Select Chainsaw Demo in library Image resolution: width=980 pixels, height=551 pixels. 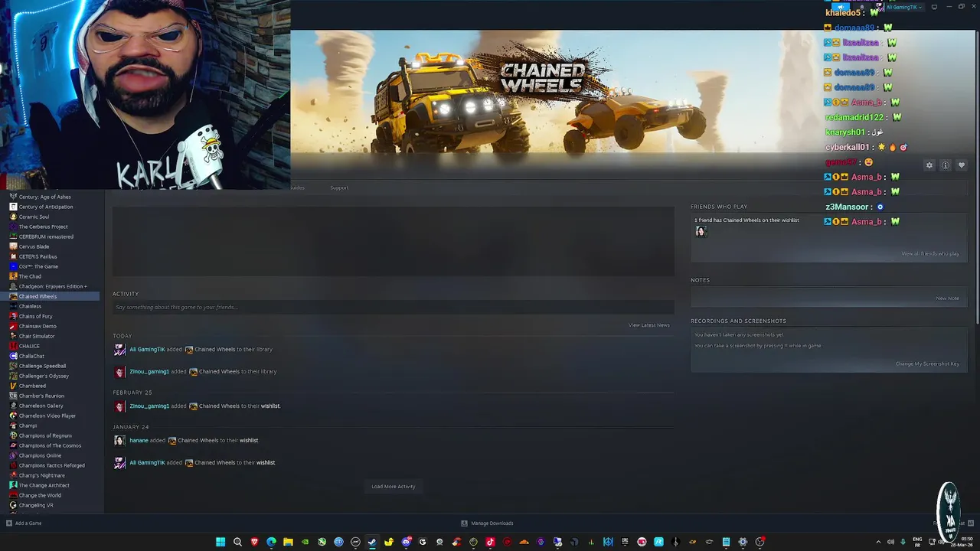(x=51, y=326)
